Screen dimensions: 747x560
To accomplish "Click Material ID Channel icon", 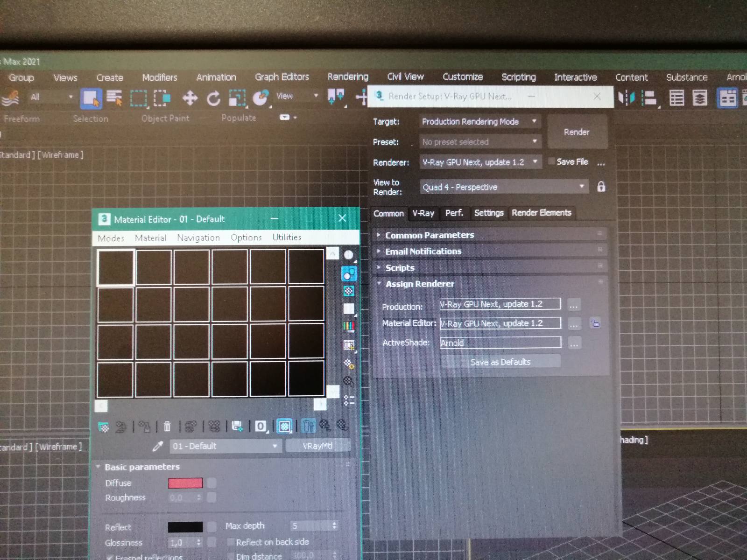I will 261,426.
